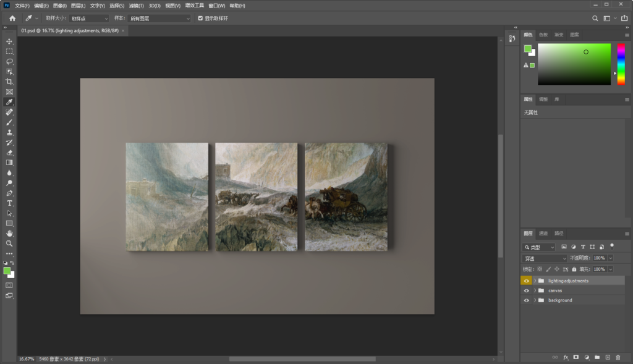
Task: Toggle lock transparent pixels
Action: [540, 269]
